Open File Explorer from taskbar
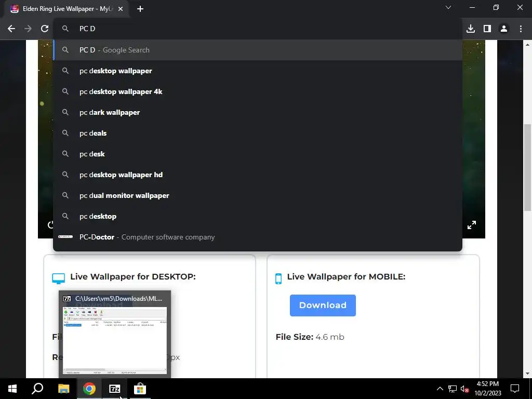The height and width of the screenshot is (399, 532). click(63, 389)
